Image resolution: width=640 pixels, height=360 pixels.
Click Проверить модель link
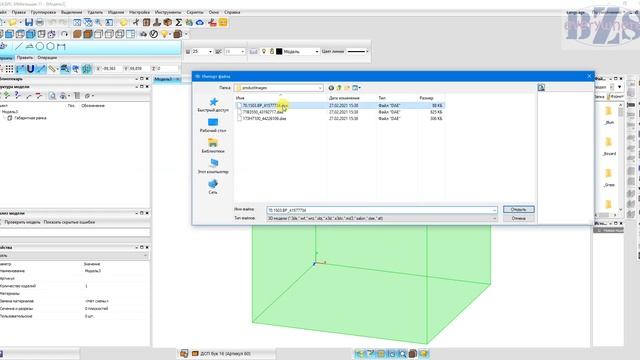22,222
